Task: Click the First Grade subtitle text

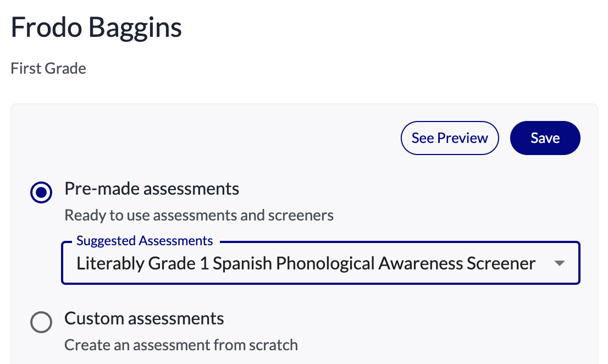Action: (48, 69)
